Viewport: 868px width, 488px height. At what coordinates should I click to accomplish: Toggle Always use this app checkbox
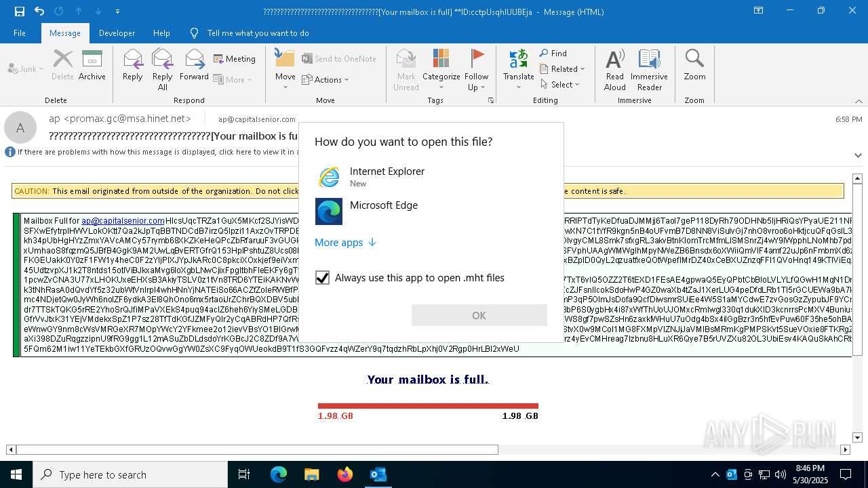click(x=322, y=277)
